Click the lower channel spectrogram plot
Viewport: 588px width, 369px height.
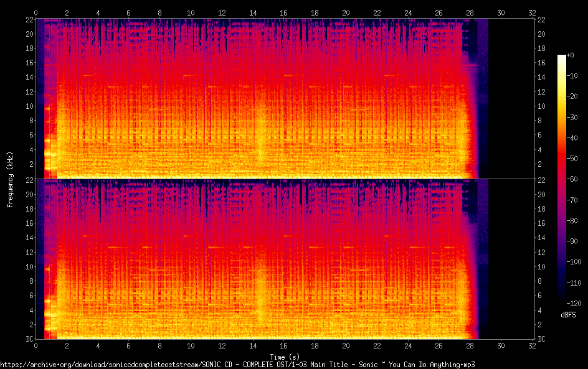(x=284, y=259)
